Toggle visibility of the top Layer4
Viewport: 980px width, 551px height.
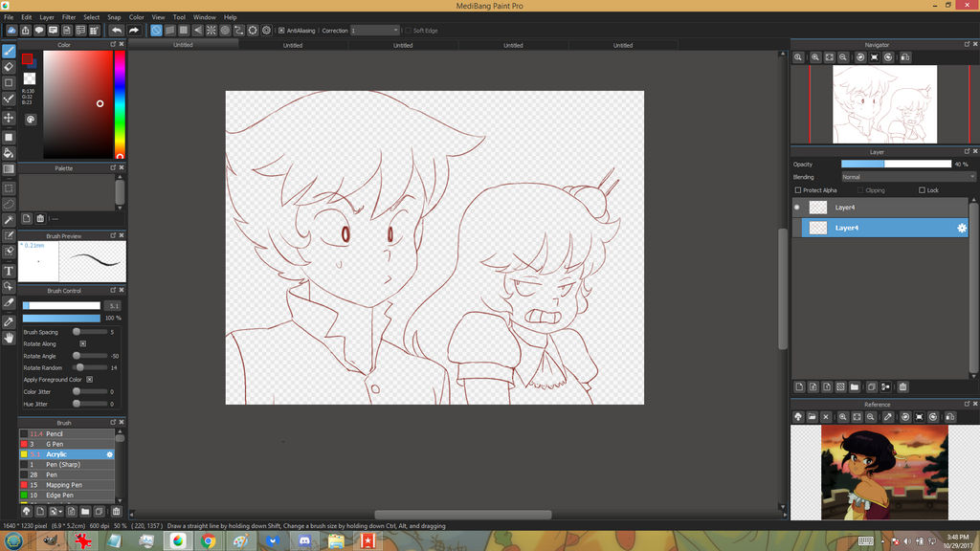(797, 207)
